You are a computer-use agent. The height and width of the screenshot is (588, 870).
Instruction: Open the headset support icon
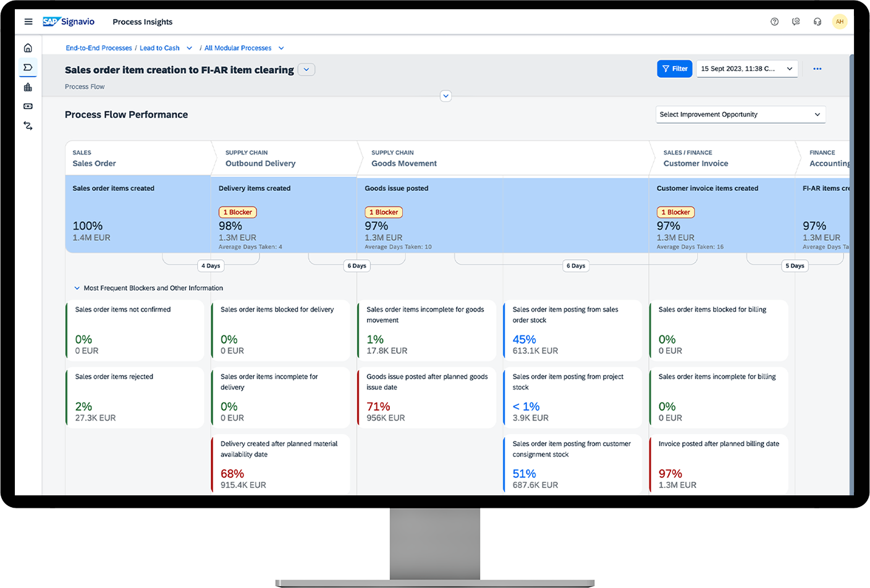click(817, 21)
